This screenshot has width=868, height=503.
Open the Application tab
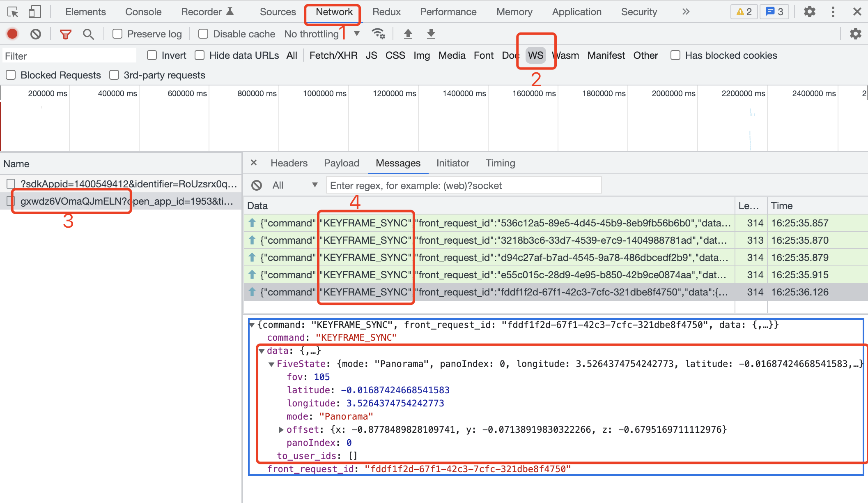576,12
